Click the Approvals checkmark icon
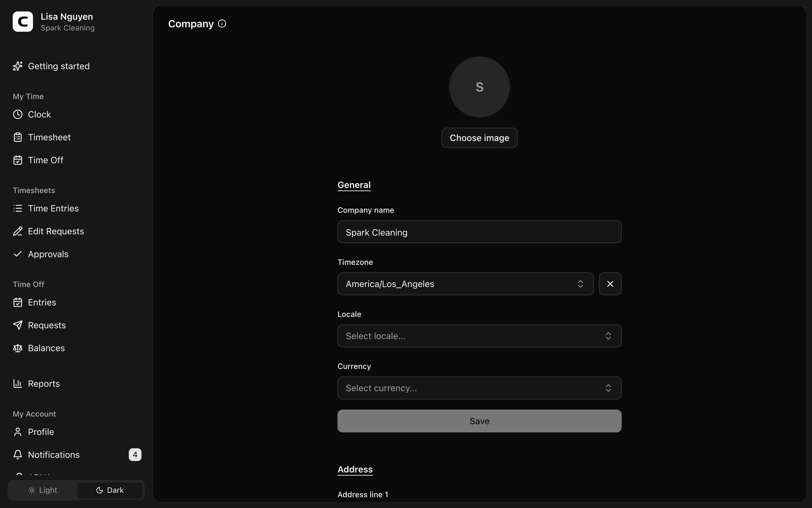Image resolution: width=812 pixels, height=508 pixels. [18, 254]
